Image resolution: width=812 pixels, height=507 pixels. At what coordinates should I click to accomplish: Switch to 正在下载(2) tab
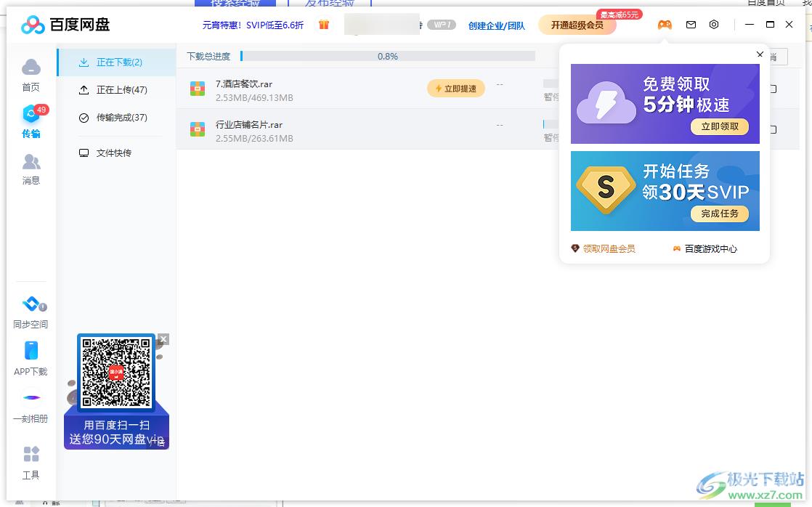116,62
